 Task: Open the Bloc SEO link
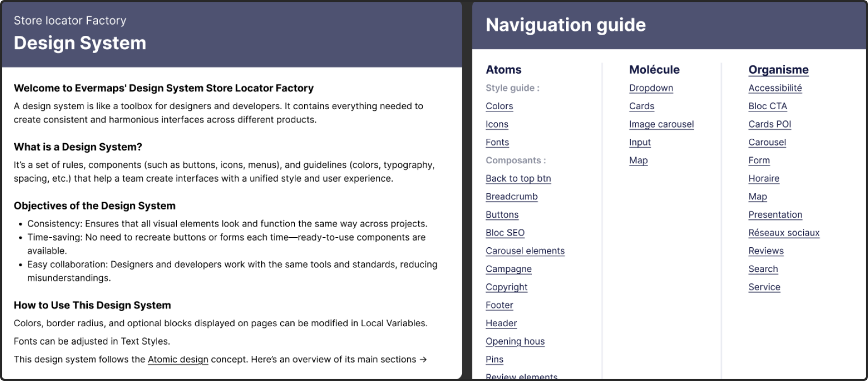(505, 233)
